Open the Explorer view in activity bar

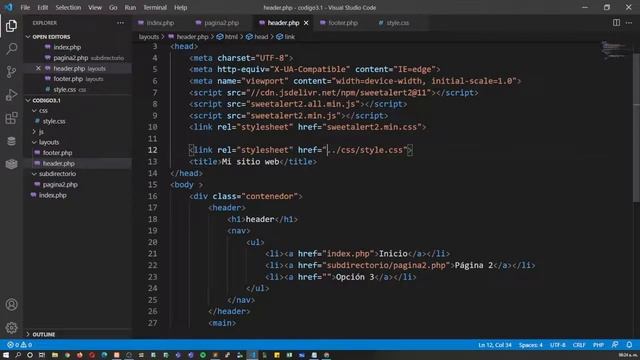point(11,26)
